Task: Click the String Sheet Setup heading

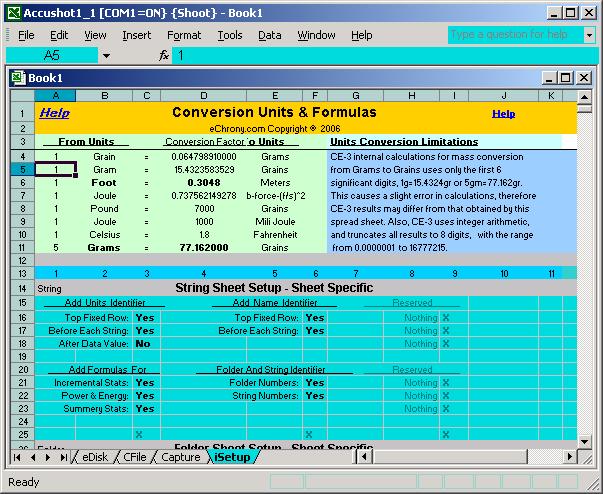Action: pos(274,288)
